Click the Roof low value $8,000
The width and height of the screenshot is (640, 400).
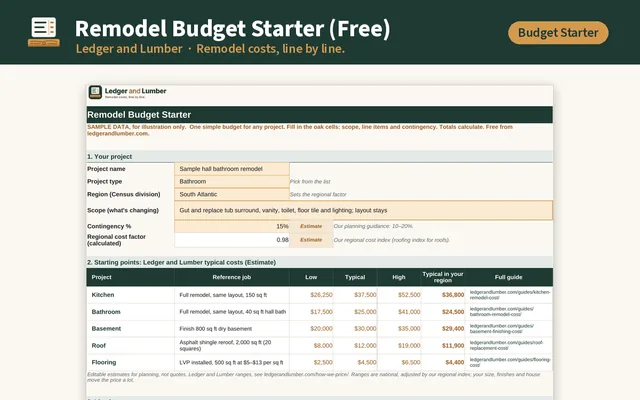coord(323,346)
